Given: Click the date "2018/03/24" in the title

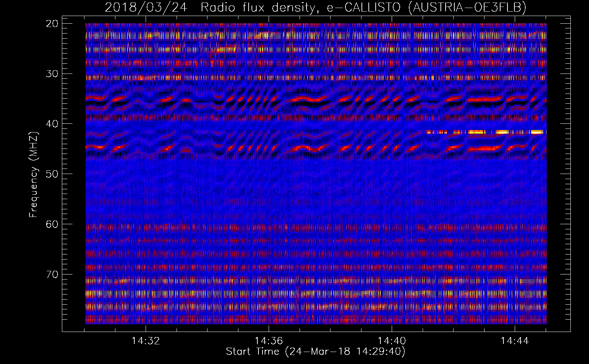Looking at the screenshot, I should point(146,7).
